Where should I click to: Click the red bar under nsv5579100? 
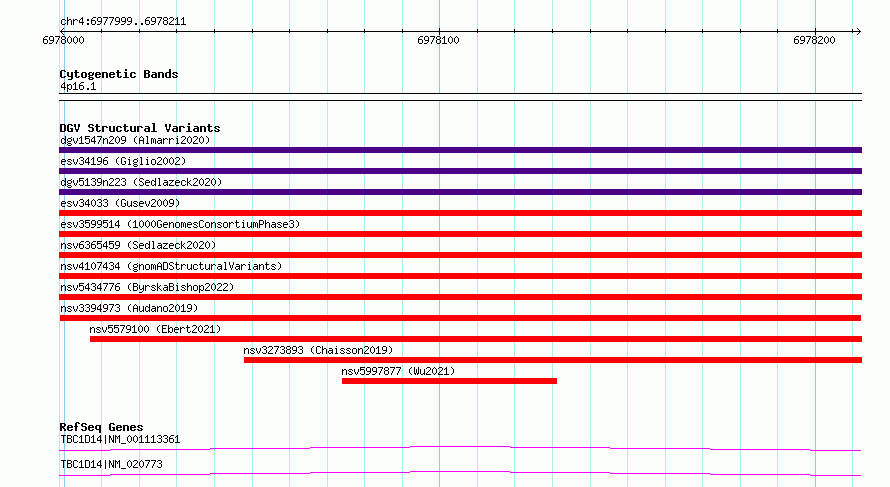click(476, 339)
